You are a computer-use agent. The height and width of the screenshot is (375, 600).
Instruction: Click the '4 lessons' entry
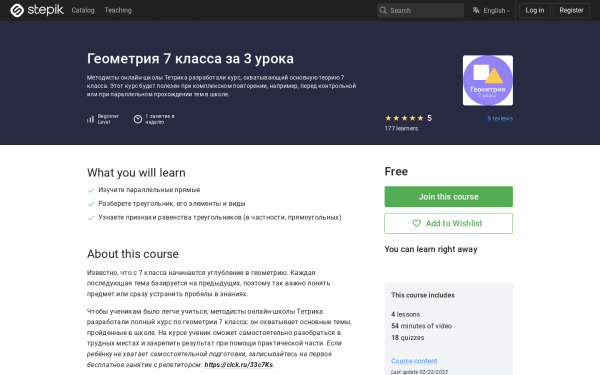(406, 314)
